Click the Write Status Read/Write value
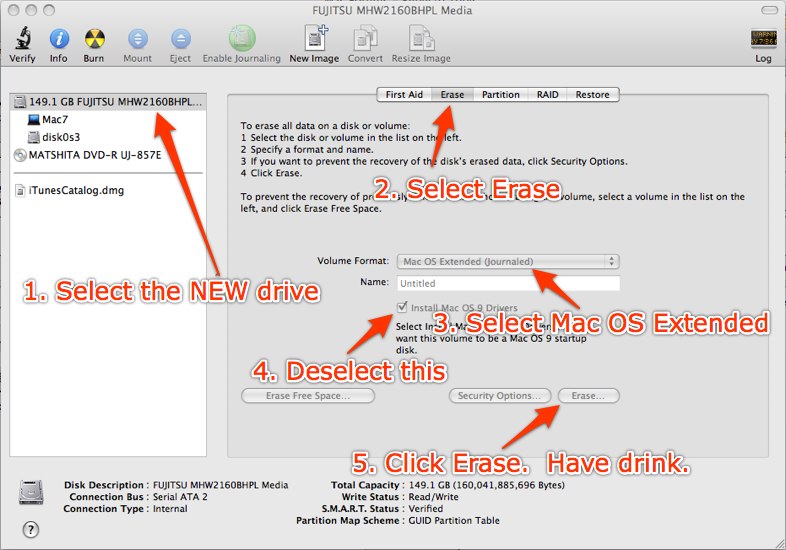Image resolution: width=786 pixels, height=550 pixels. 434,497
